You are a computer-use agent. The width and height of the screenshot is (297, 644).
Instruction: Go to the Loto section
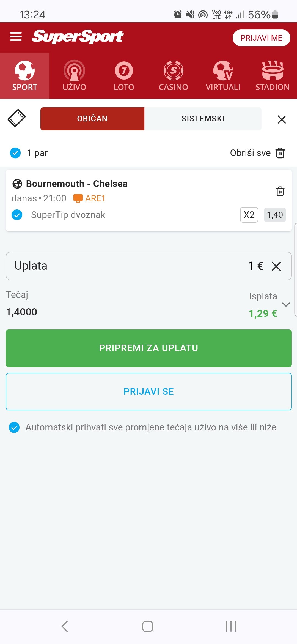coord(124,76)
